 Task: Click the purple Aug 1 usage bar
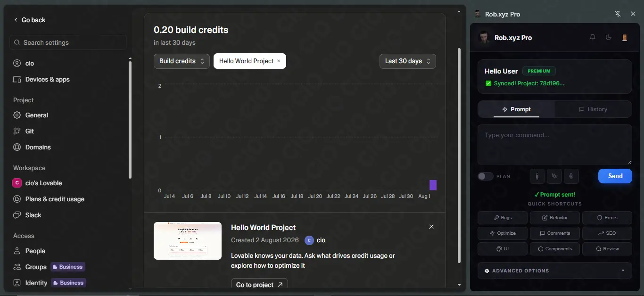[x=433, y=185]
